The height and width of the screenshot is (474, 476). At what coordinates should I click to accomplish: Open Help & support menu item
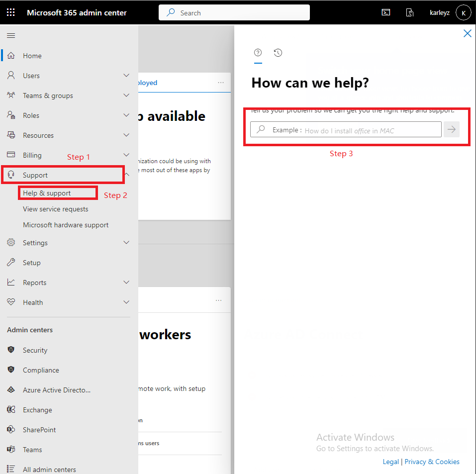pos(47,193)
